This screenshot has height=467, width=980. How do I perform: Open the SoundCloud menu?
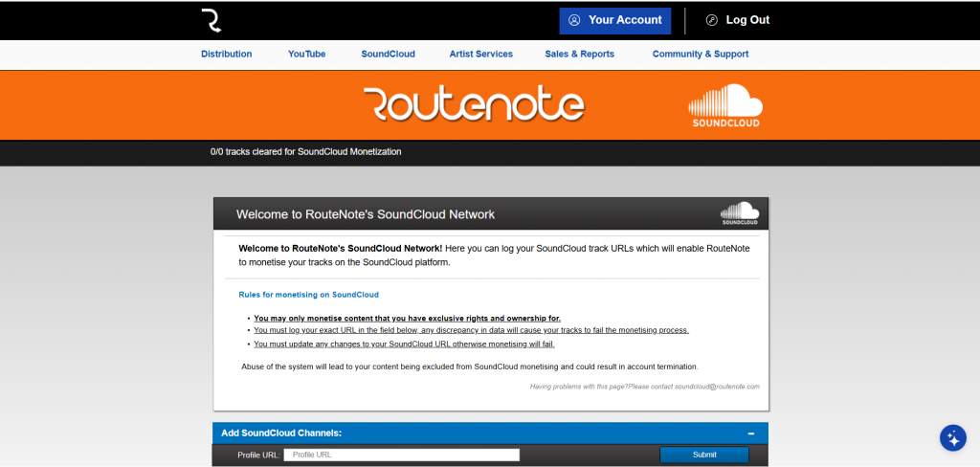pyautogui.click(x=389, y=55)
